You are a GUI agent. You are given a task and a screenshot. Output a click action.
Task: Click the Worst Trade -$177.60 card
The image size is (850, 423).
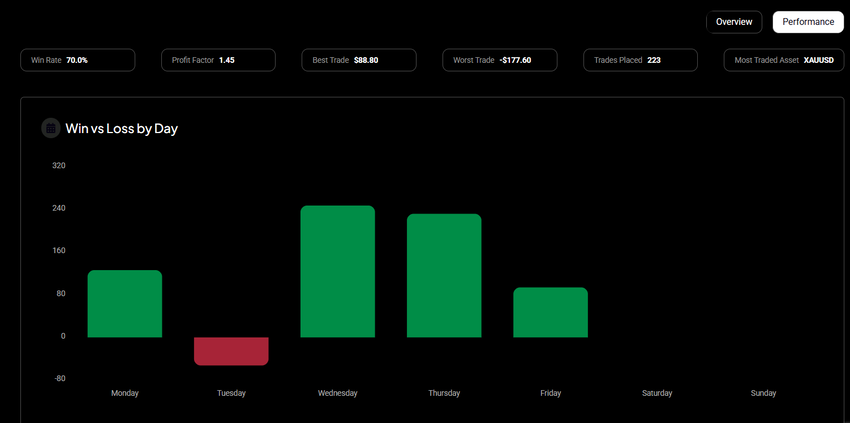pos(499,60)
